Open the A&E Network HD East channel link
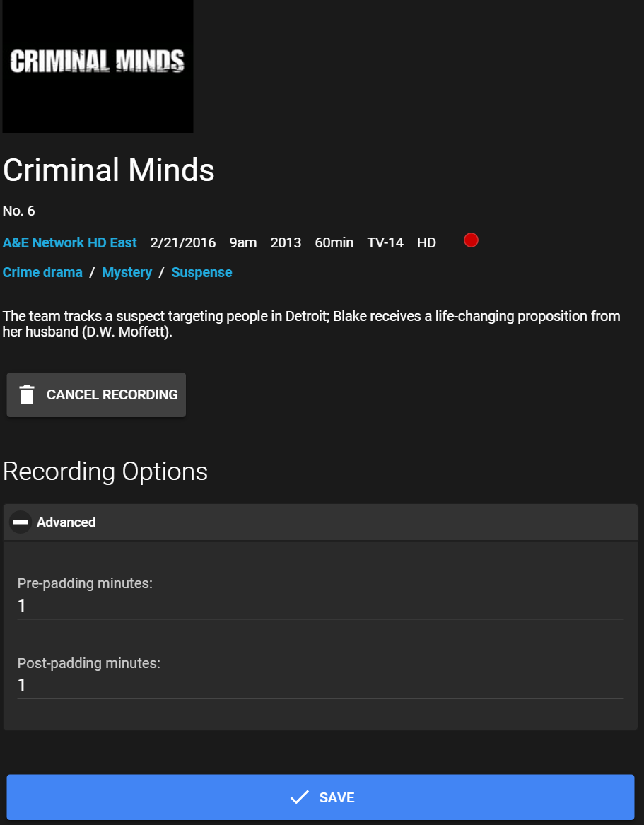This screenshot has width=644, height=825. [x=70, y=243]
